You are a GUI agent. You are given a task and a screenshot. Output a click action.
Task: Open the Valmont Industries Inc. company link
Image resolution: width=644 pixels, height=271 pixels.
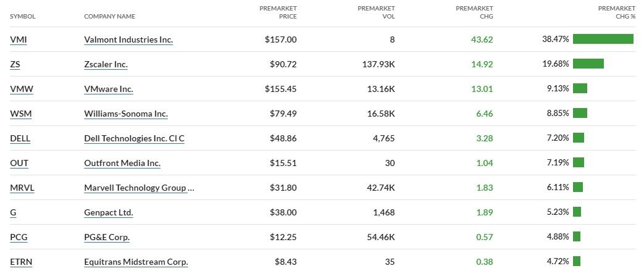coord(128,40)
